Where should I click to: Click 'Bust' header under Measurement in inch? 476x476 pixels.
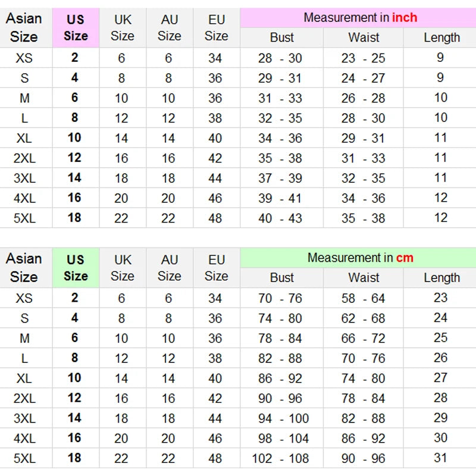click(x=281, y=37)
